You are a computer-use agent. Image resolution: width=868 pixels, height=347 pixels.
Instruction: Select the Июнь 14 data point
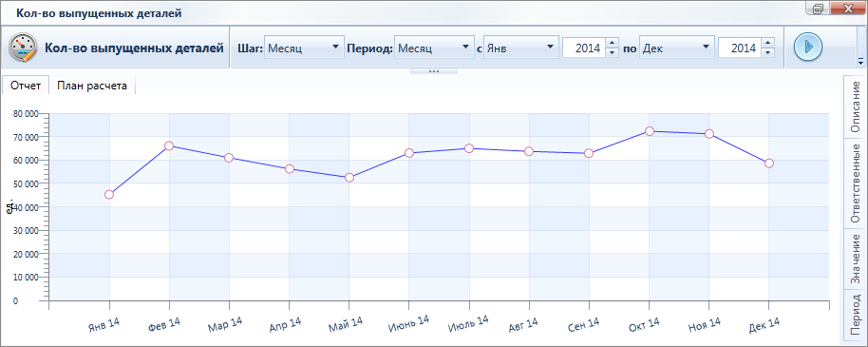(408, 153)
